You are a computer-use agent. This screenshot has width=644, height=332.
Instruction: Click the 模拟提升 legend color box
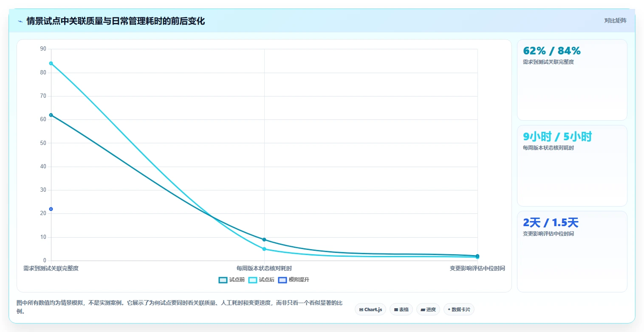(282, 280)
